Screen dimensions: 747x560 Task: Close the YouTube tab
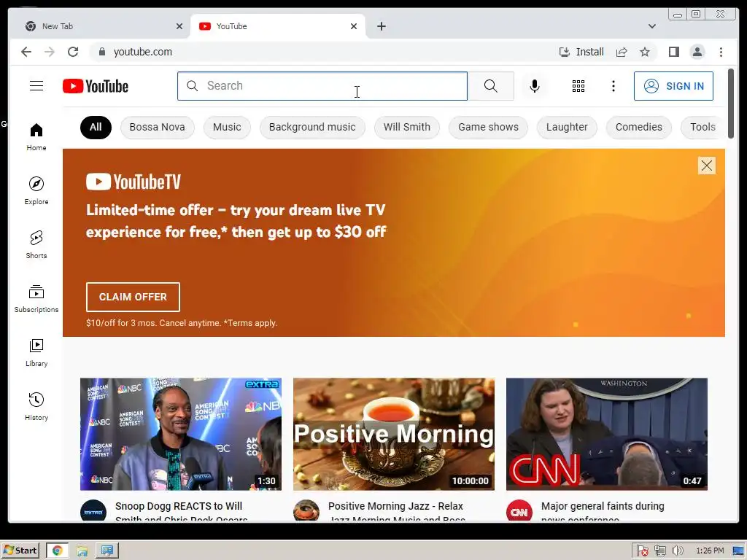354,26
